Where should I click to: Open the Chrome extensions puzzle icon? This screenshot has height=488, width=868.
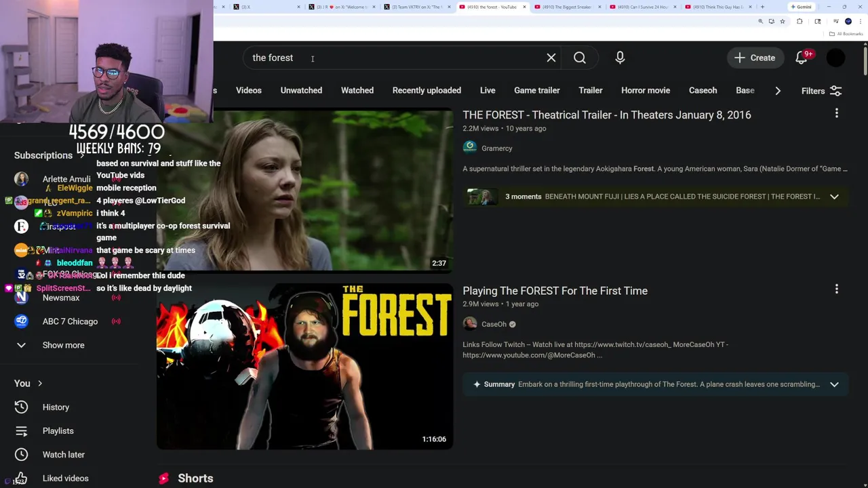click(800, 22)
